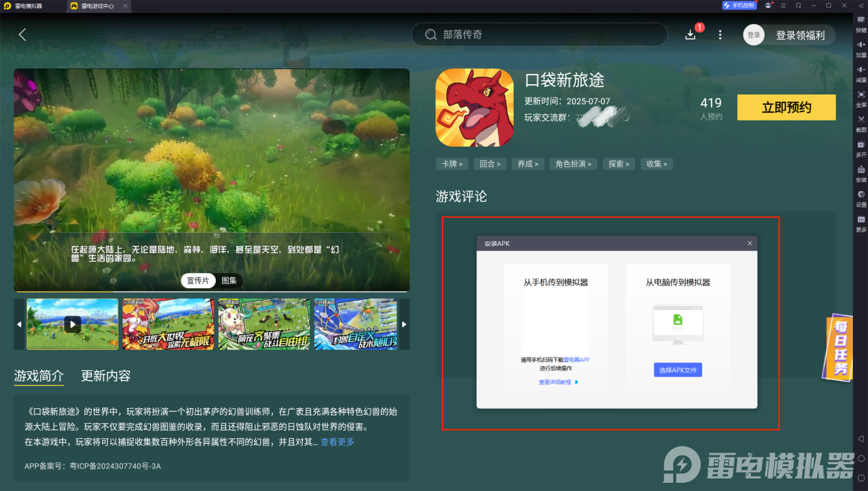Click the 手机控制 phone control button
Image resolution: width=868 pixels, height=491 pixels.
(739, 5)
